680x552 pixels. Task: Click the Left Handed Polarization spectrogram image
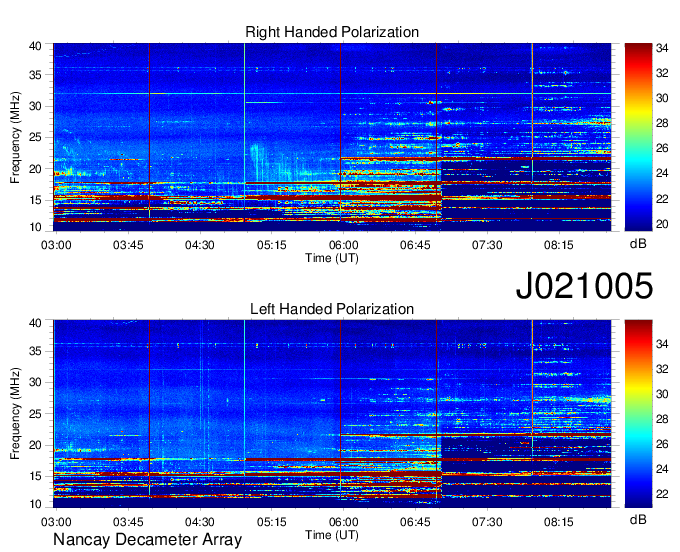[x=332, y=414]
